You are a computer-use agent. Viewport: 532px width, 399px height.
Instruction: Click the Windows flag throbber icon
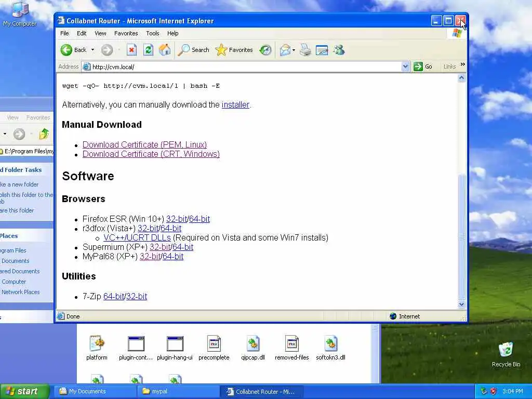[x=457, y=33]
